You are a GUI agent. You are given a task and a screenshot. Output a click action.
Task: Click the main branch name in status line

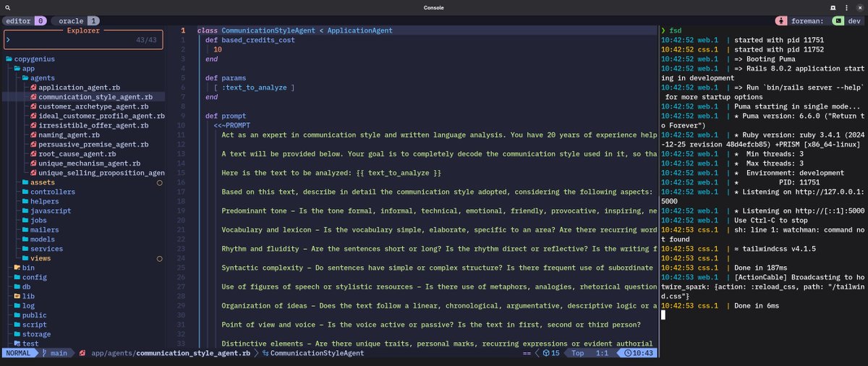click(x=60, y=353)
